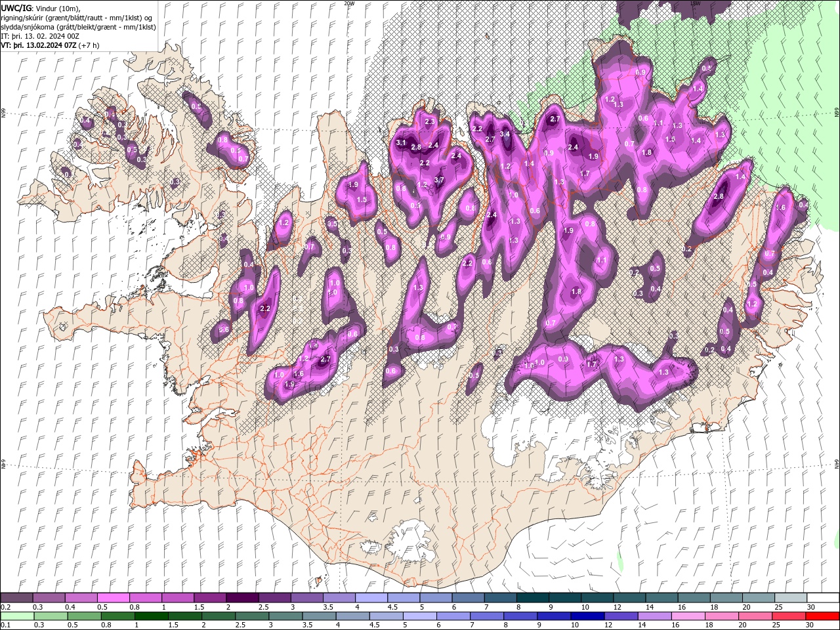Select the '0.2' label in the snow legend

point(5,607)
